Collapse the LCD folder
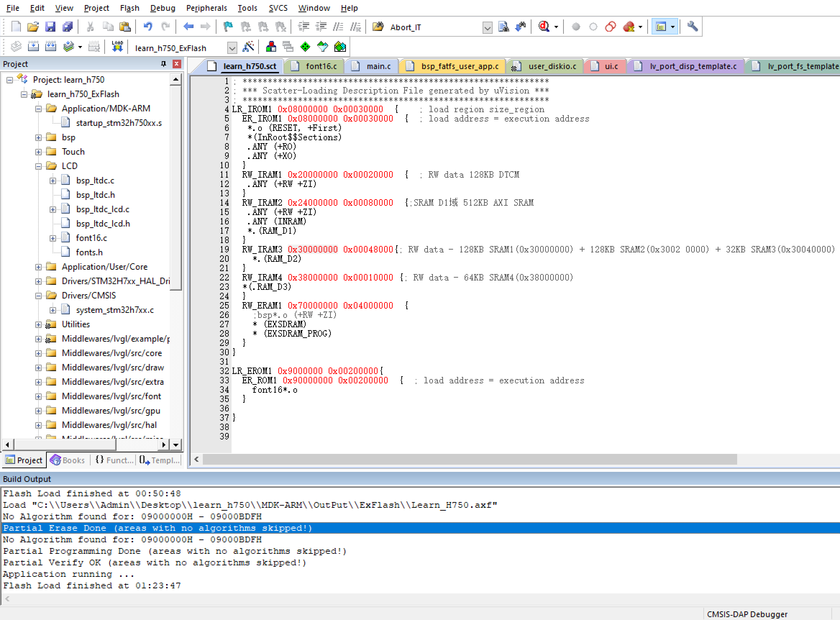The image size is (840, 620). coord(38,166)
